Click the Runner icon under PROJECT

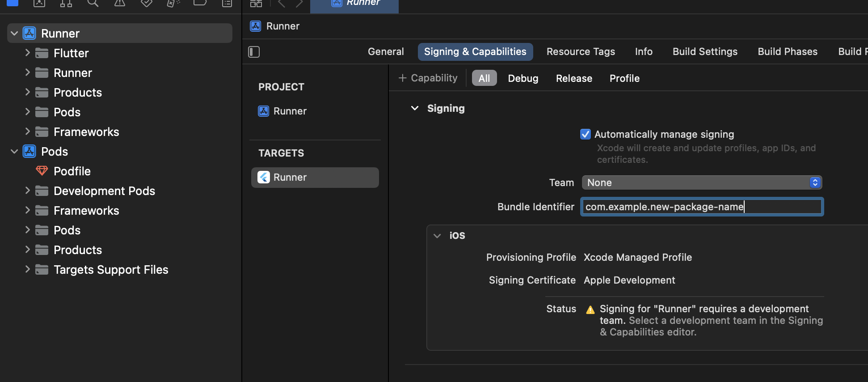(x=264, y=111)
